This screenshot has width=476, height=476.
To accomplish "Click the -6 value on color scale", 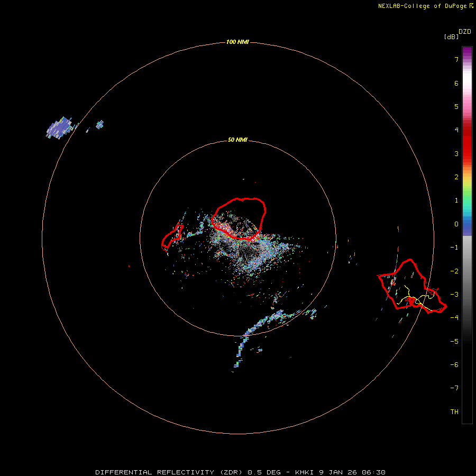I will (454, 365).
